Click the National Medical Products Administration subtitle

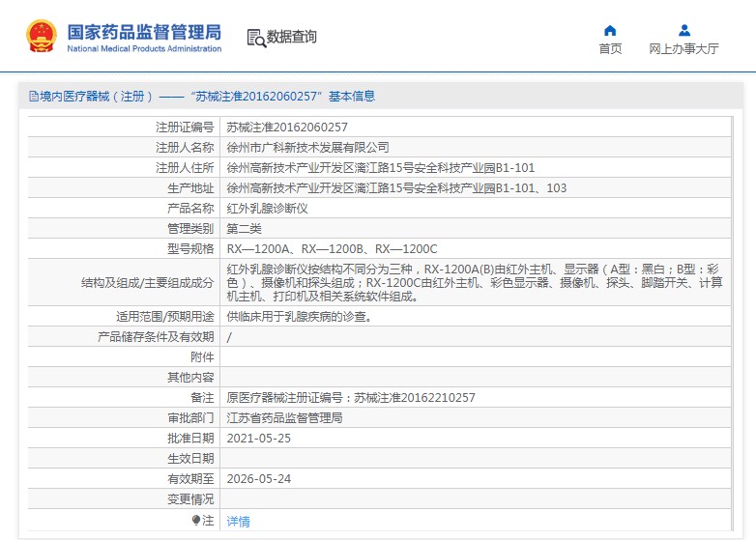(144, 48)
